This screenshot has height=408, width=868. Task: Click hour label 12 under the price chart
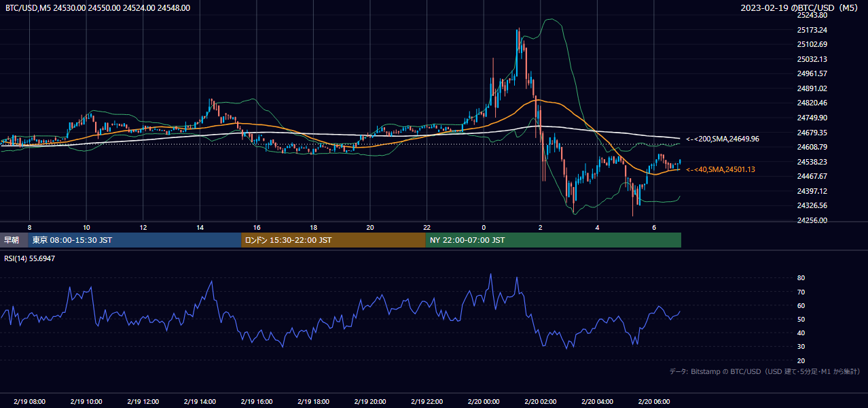(143, 227)
